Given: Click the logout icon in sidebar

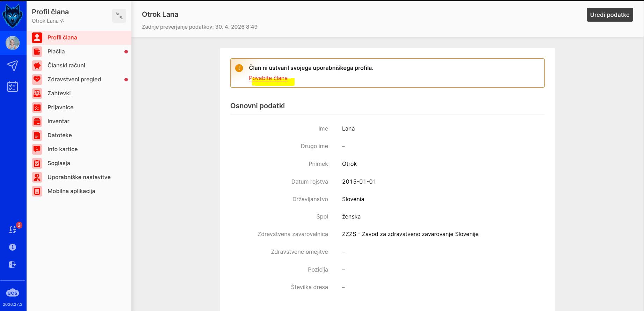Looking at the screenshot, I should pos(13,265).
